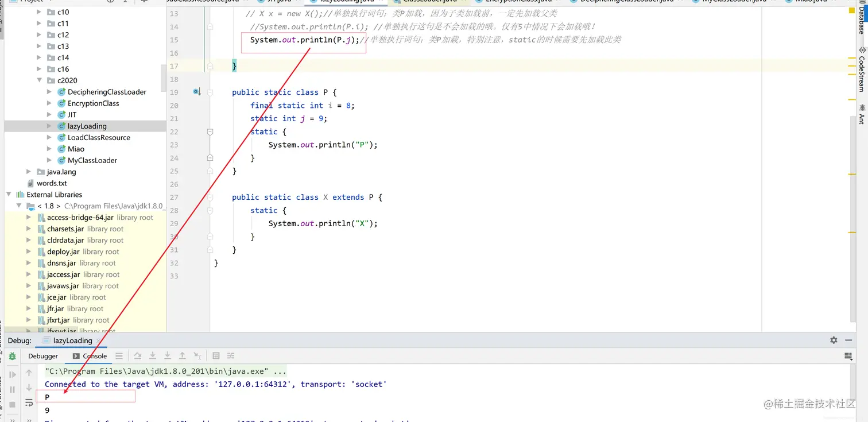Viewport: 868px width, 422px height.
Task: Click Step Into icon in debugger toolbar
Action: [x=153, y=356]
